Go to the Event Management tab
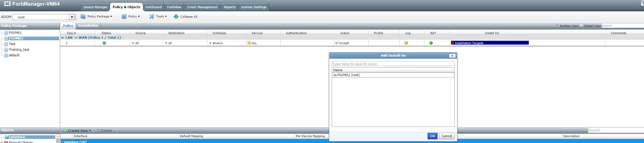 (202, 7)
